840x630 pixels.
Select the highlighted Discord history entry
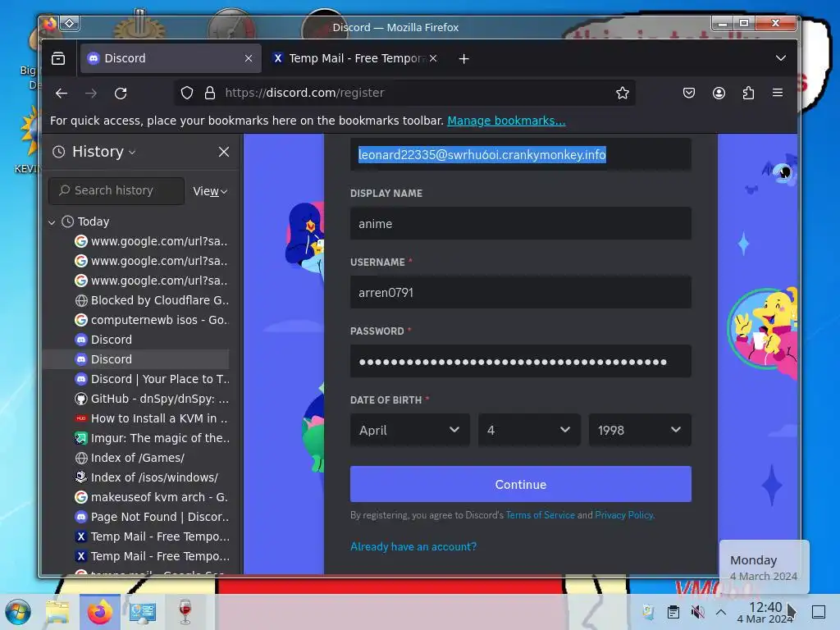pyautogui.click(x=137, y=359)
